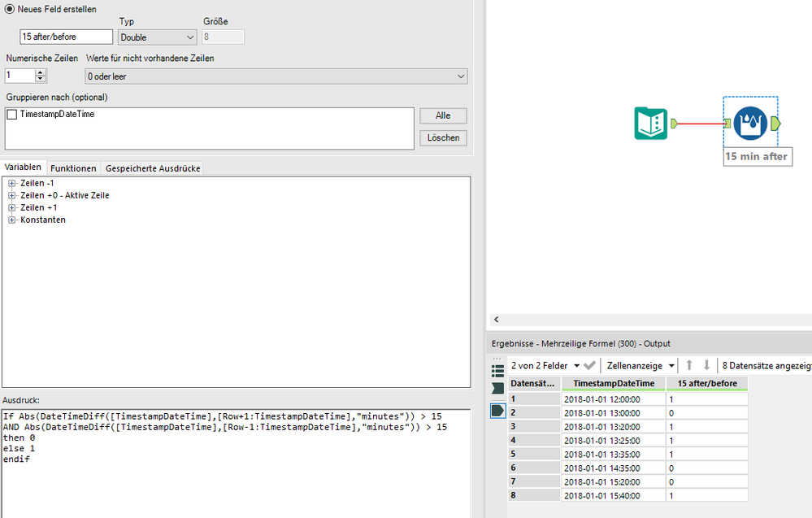Expand Zeilen +0 - Aktive Zeile node
The height and width of the screenshot is (518, 812).
click(11, 195)
